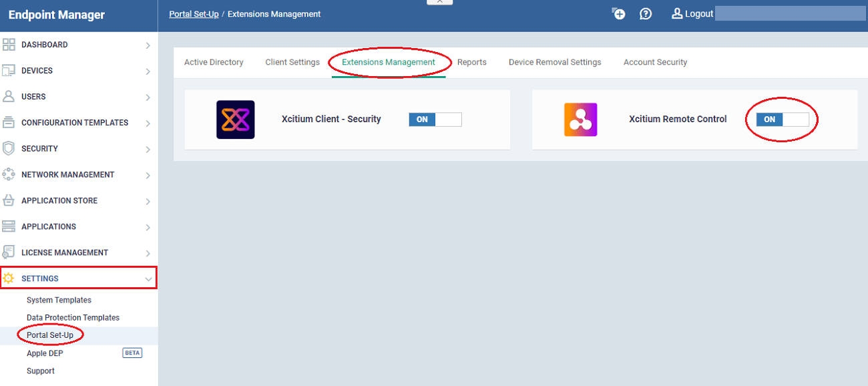Click the APPLICATION STORE menu label
868x386 pixels.
(x=59, y=201)
